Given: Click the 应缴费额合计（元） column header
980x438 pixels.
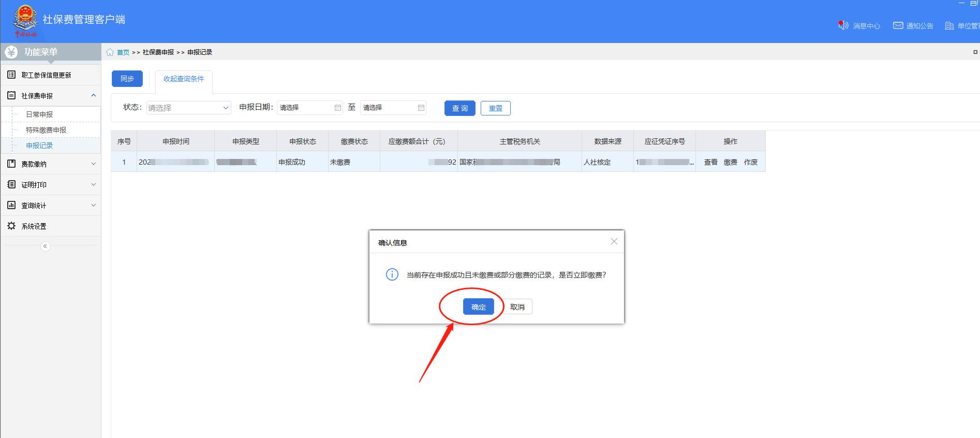Looking at the screenshot, I should [419, 141].
